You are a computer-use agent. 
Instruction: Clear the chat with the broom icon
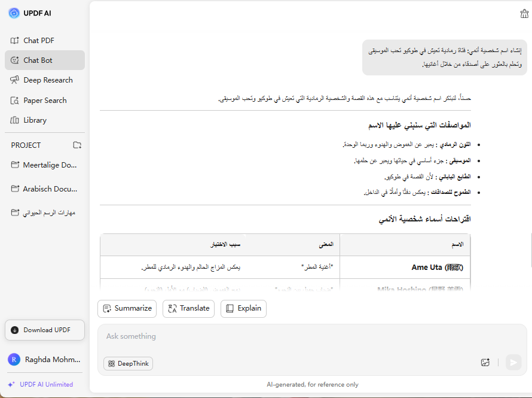(525, 14)
